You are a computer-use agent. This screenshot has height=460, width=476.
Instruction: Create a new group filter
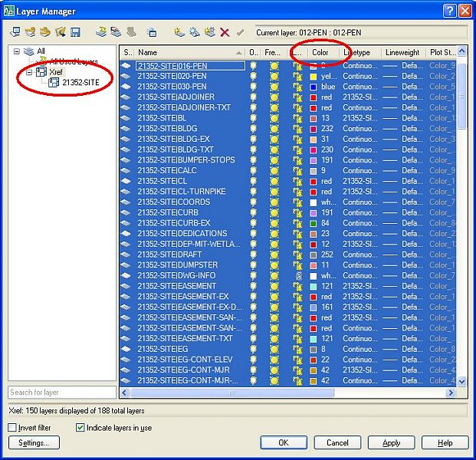click(117, 32)
